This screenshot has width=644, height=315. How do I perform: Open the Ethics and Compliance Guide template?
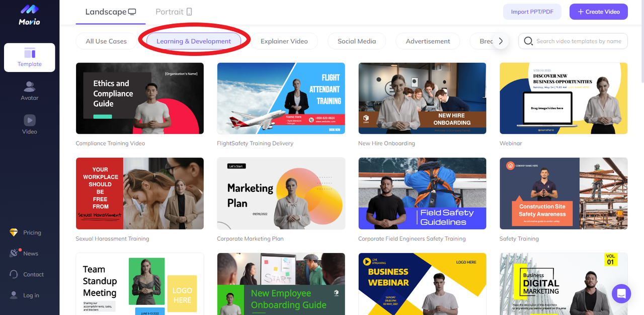140,98
